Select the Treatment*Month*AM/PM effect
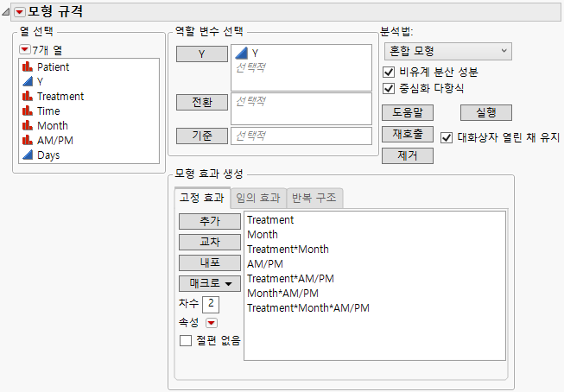 click(308, 308)
